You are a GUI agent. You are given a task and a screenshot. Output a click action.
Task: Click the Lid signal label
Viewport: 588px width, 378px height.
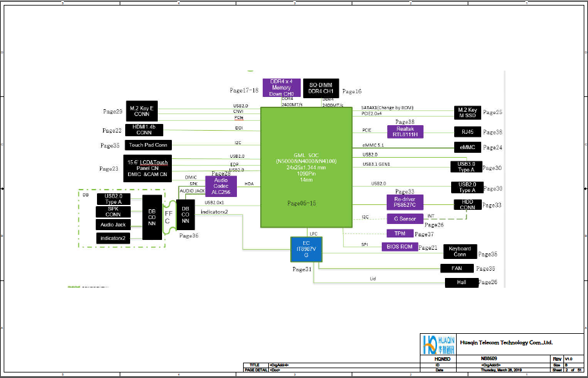coord(373,279)
